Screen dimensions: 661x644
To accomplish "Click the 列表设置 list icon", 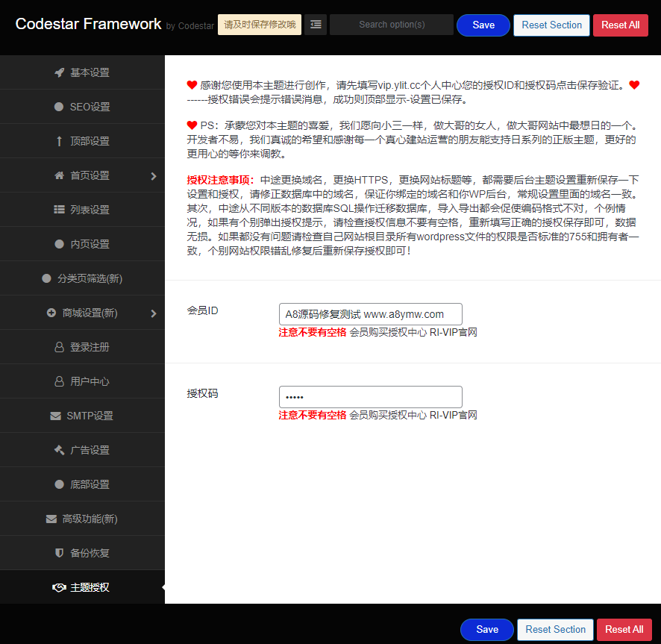I will pyautogui.click(x=60, y=209).
